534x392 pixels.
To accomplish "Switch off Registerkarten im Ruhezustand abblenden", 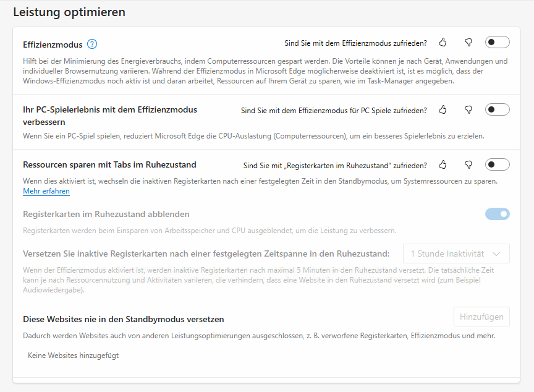I will pos(497,214).
